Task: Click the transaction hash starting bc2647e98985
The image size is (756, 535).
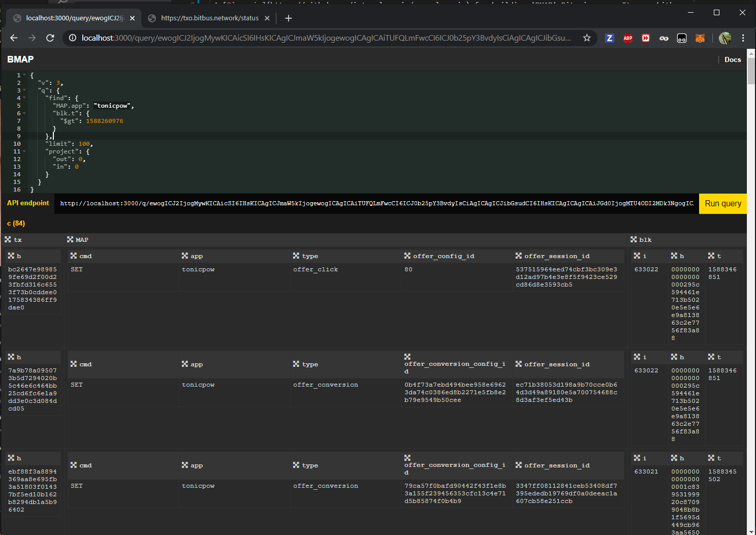Action: coord(33,288)
